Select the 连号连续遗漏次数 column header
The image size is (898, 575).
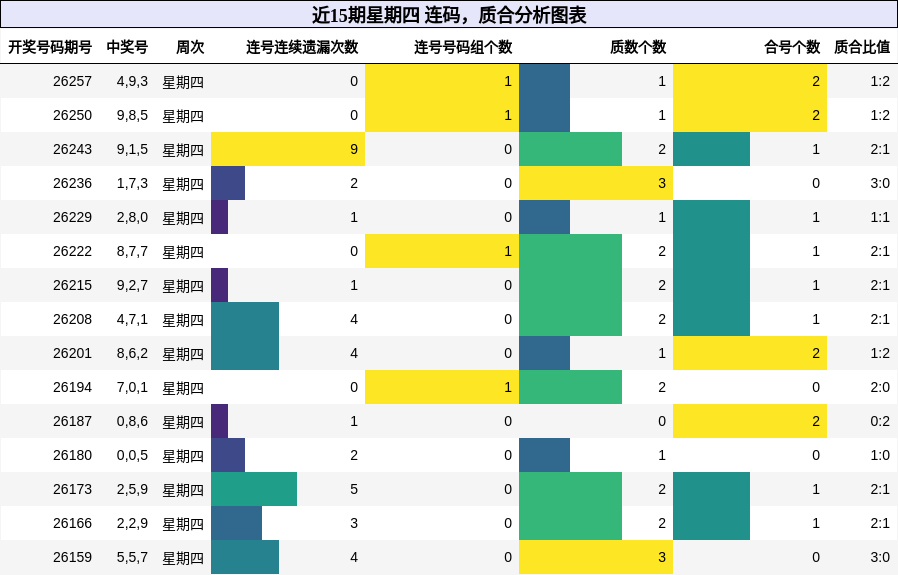[x=302, y=47]
